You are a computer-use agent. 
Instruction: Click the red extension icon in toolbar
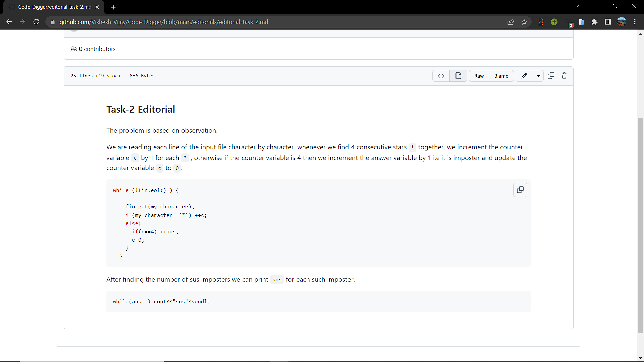(x=541, y=22)
